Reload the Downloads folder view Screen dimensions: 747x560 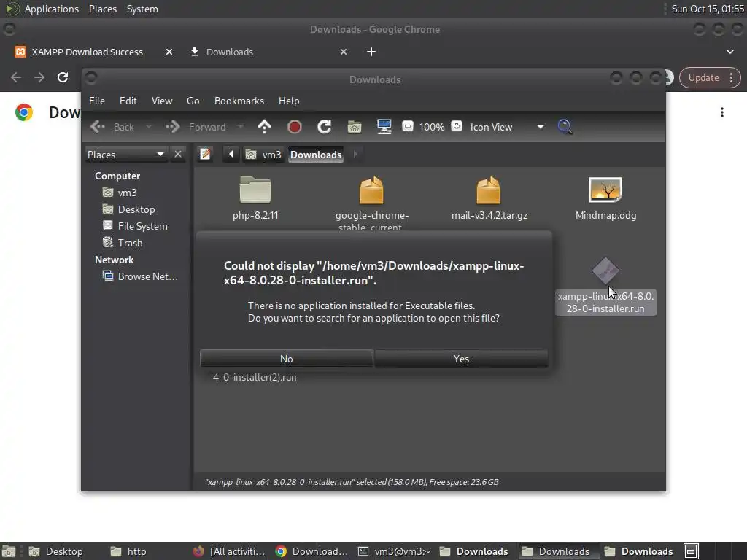pos(325,127)
